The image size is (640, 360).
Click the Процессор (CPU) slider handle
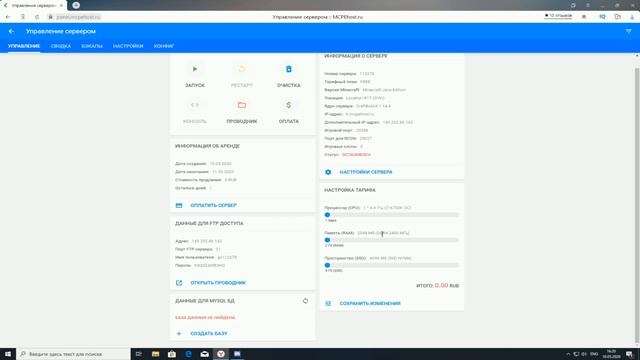[327, 215]
